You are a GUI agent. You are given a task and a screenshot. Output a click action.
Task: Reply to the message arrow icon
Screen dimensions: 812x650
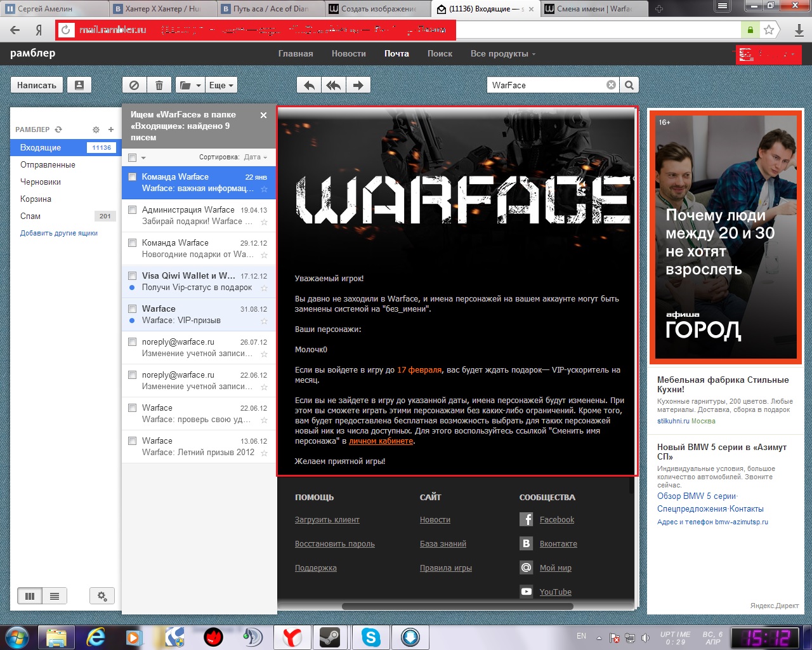click(309, 85)
